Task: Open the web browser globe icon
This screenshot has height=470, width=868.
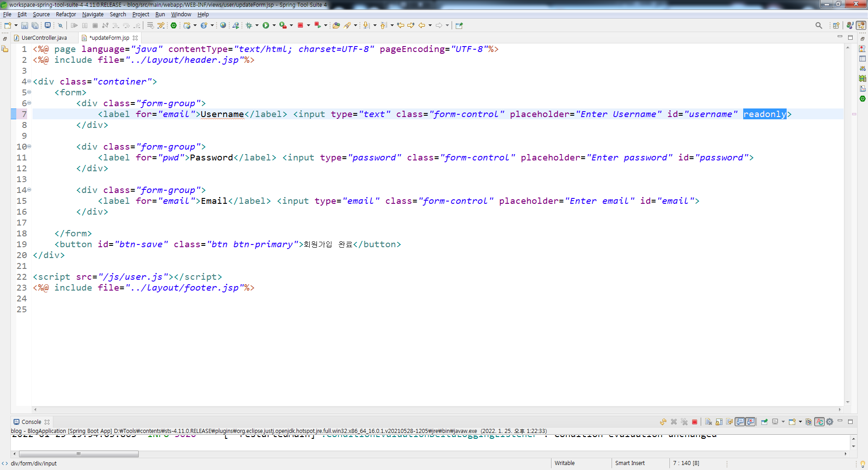Action: [x=223, y=25]
